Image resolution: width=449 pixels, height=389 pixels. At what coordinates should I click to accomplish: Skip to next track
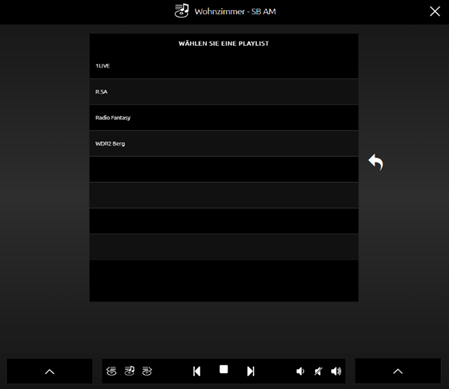click(251, 371)
